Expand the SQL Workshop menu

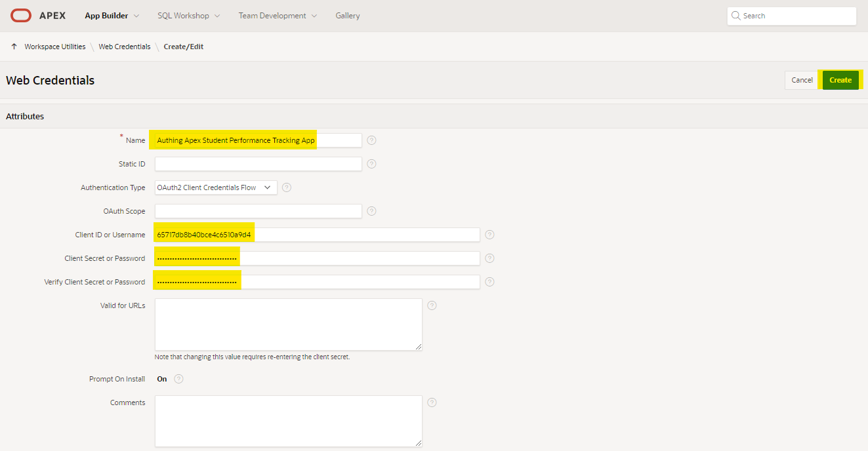pyautogui.click(x=188, y=16)
